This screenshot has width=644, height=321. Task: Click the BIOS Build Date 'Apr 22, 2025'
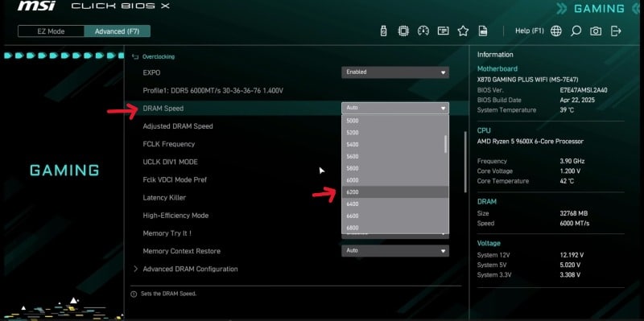(x=577, y=100)
